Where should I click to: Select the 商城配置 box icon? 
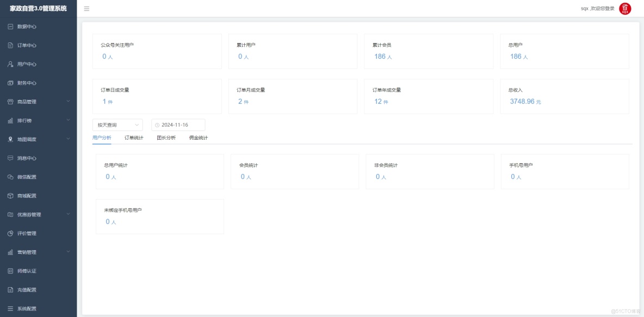tap(11, 196)
